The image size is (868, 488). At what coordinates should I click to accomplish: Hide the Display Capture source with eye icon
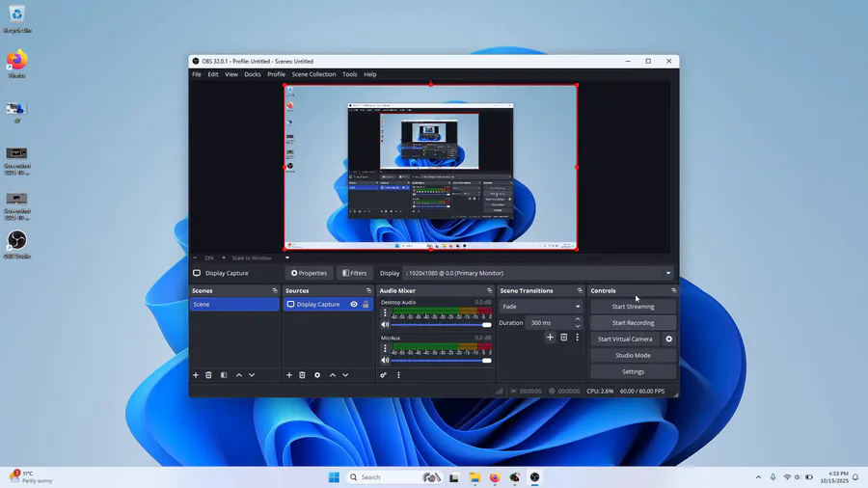click(354, 305)
